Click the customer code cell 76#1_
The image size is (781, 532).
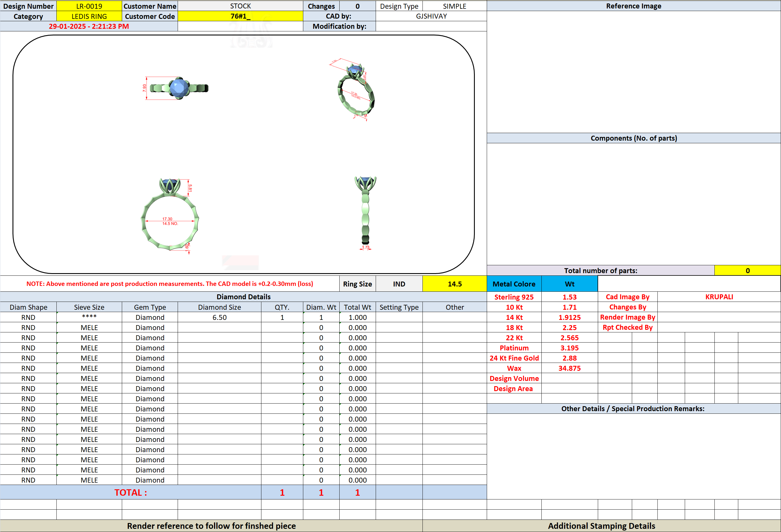point(240,16)
